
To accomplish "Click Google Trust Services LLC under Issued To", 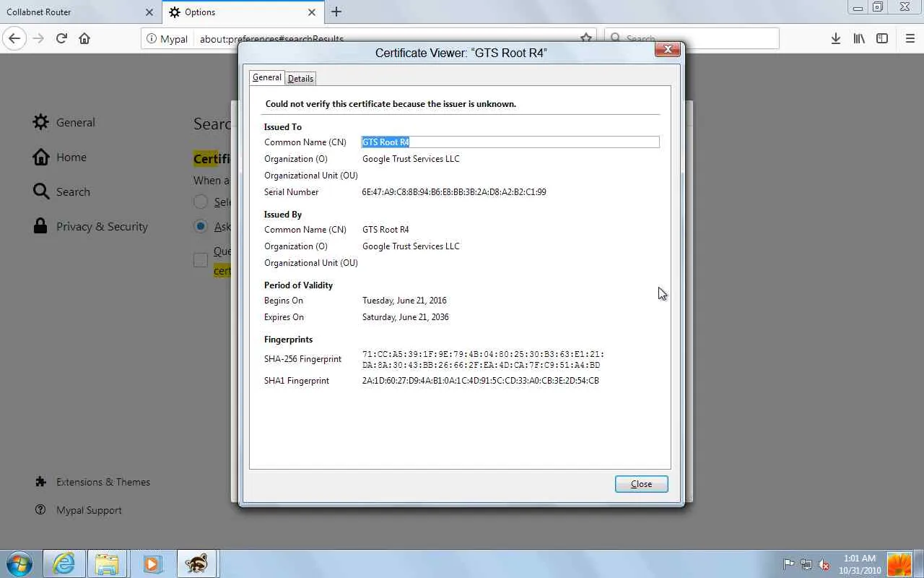I will [x=411, y=159].
